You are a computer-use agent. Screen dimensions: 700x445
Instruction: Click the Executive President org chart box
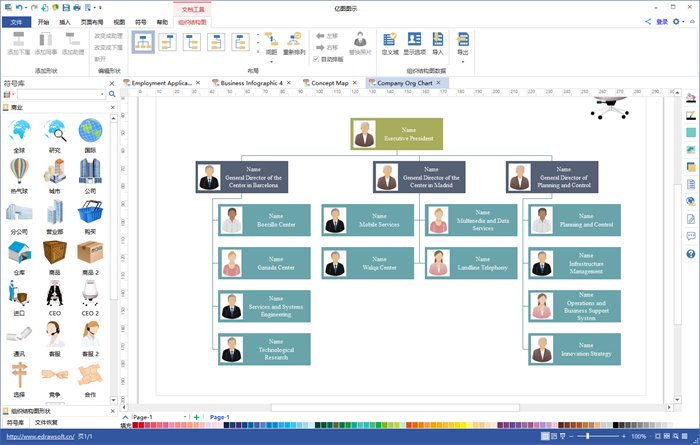[396, 134]
